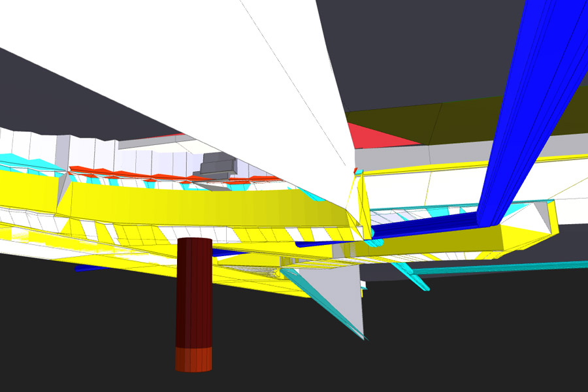
Task: Click the orange base of the column
Action: (194, 359)
